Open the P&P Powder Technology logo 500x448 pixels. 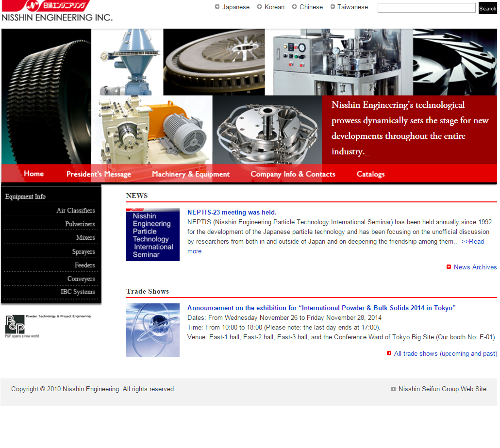48,326
